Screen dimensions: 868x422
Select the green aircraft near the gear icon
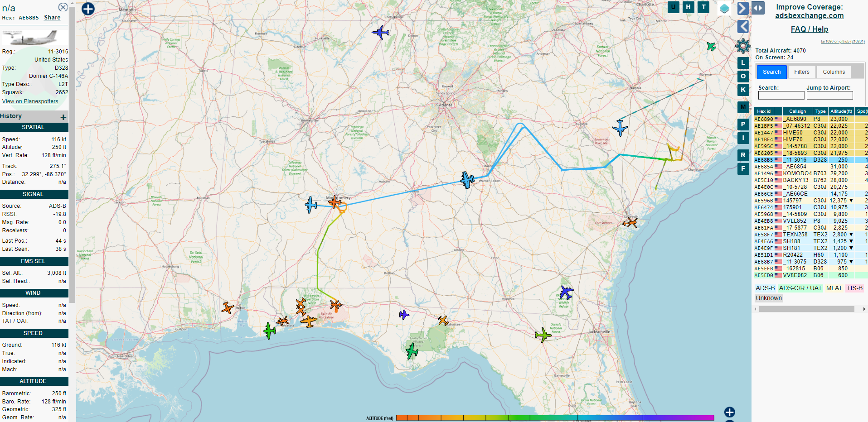[711, 46]
